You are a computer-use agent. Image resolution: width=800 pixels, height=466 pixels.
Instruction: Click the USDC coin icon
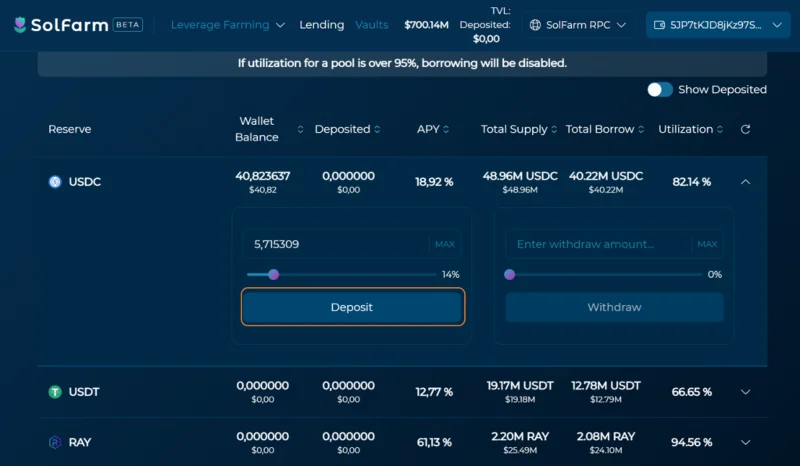pos(55,182)
